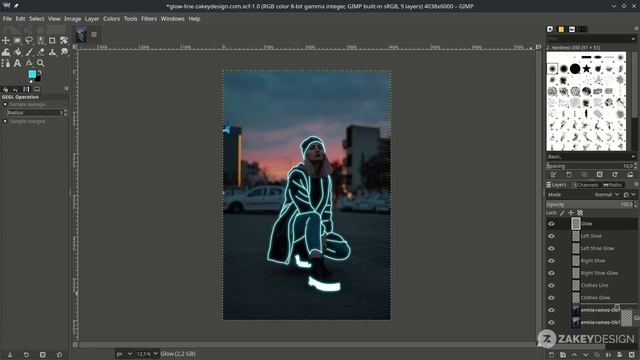The width and height of the screenshot is (640, 360).
Task: Select the Move tool in toolbox
Action: click(6, 40)
